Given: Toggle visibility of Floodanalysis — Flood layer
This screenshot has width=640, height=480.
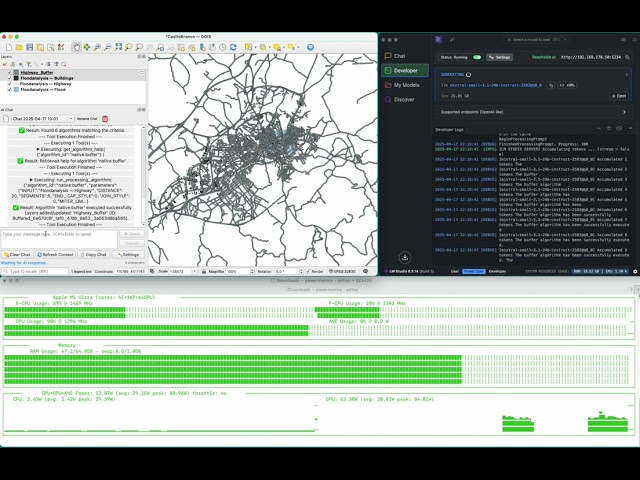Looking at the screenshot, I should coord(9,89).
